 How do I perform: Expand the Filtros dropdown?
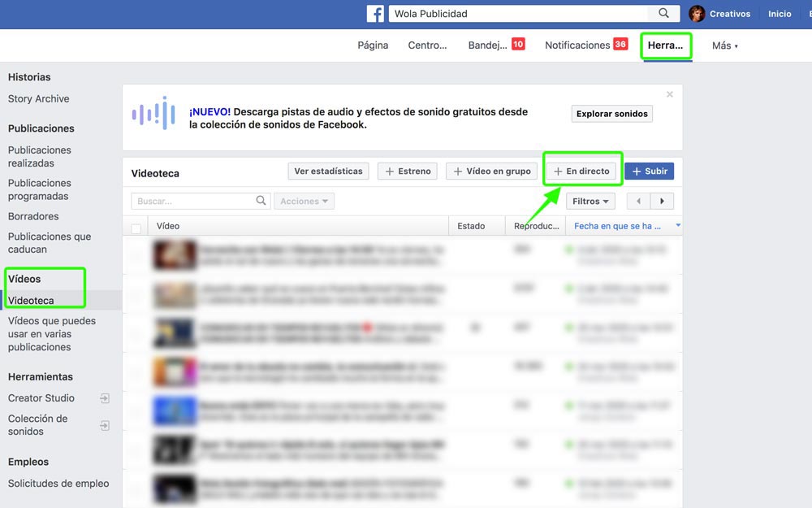(590, 202)
